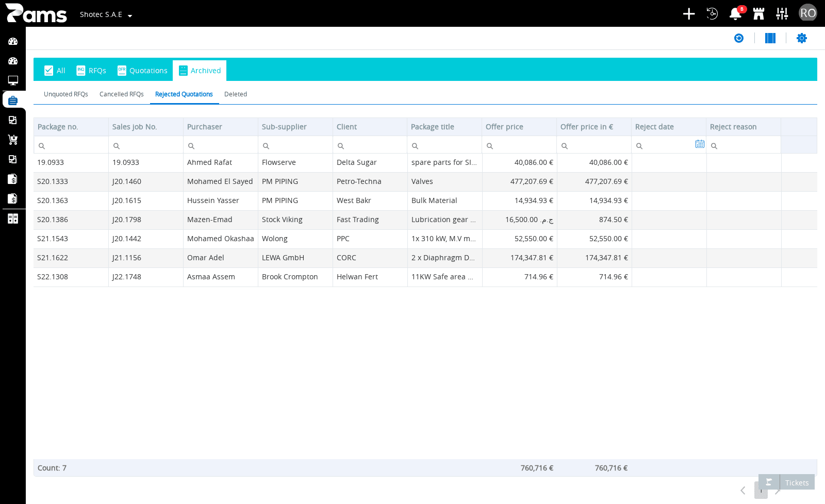Sort by Client column header
The image size is (825, 504).
(370, 127)
